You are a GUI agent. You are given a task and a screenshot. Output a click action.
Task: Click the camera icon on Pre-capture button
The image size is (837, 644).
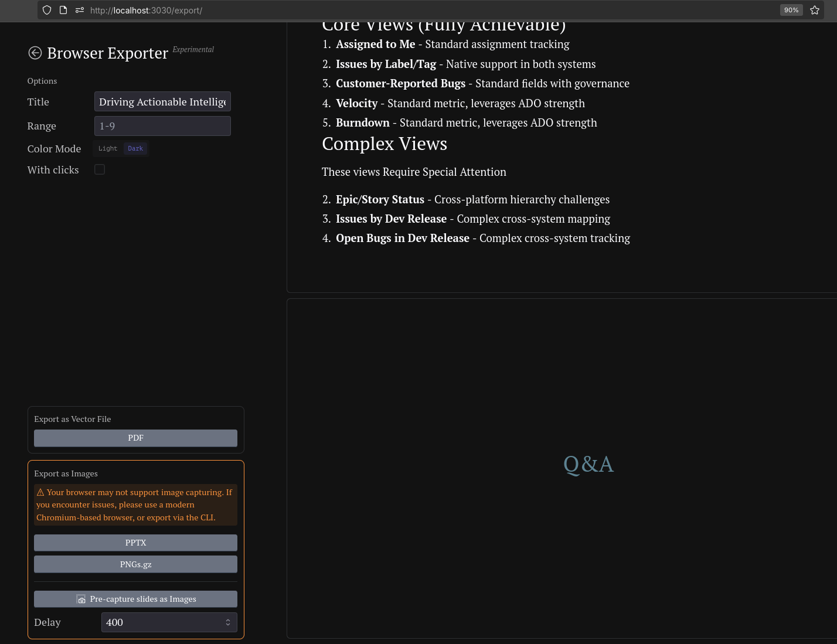(x=81, y=599)
